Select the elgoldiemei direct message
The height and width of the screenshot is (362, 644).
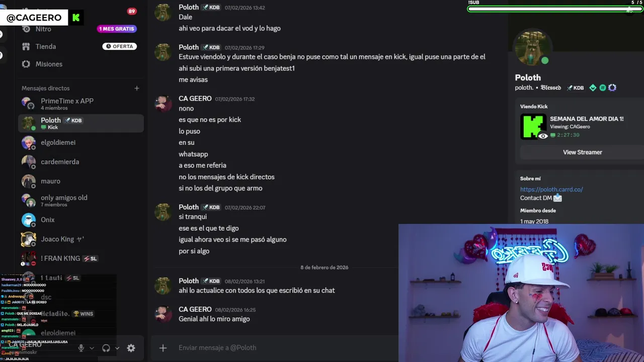(x=81, y=142)
